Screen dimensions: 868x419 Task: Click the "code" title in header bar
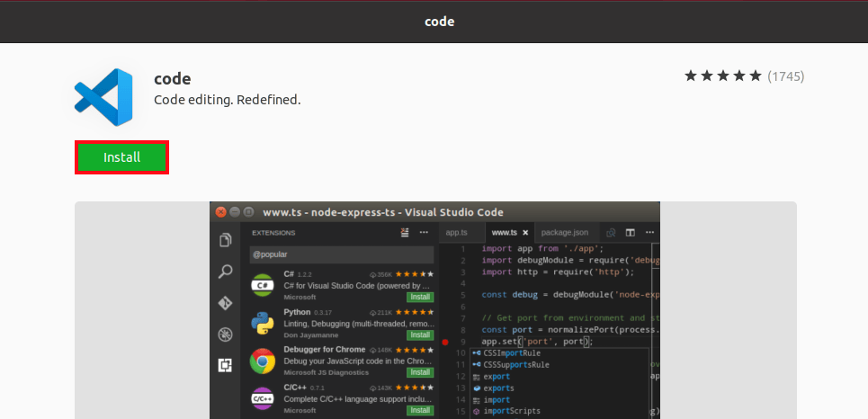[x=440, y=22]
